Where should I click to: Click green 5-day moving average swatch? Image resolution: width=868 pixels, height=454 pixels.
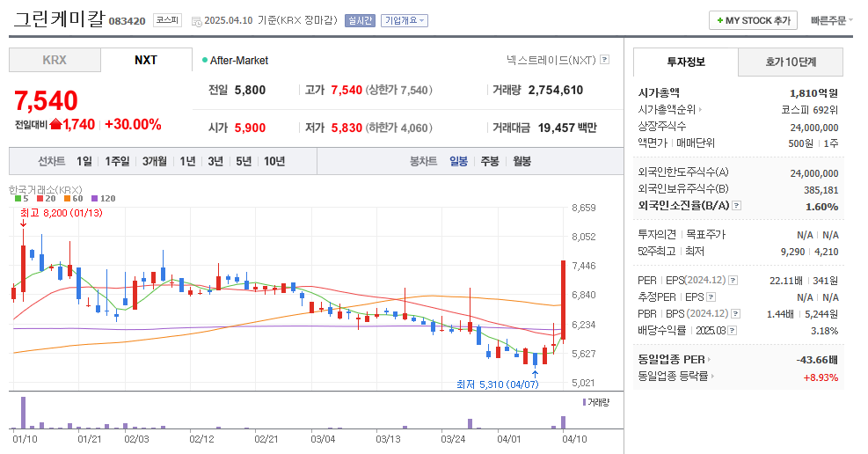[18, 198]
